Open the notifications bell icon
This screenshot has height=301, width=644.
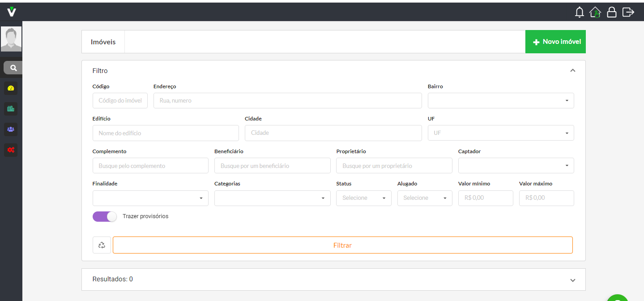[580, 12]
